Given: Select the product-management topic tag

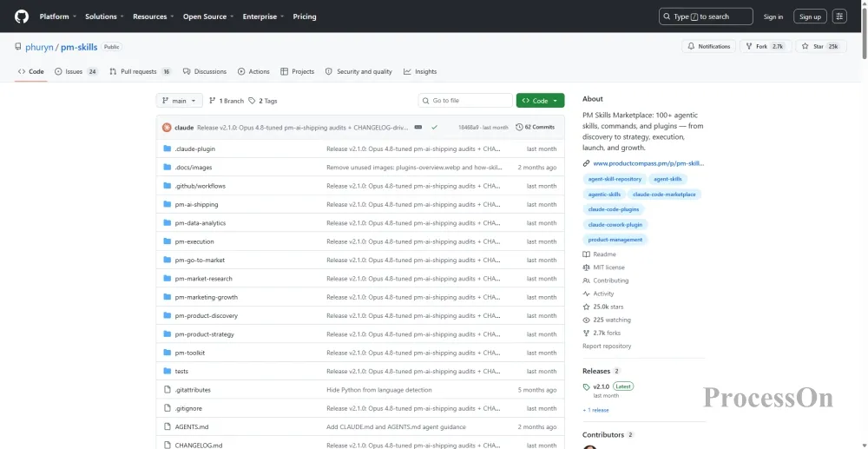Looking at the screenshot, I should coord(615,240).
